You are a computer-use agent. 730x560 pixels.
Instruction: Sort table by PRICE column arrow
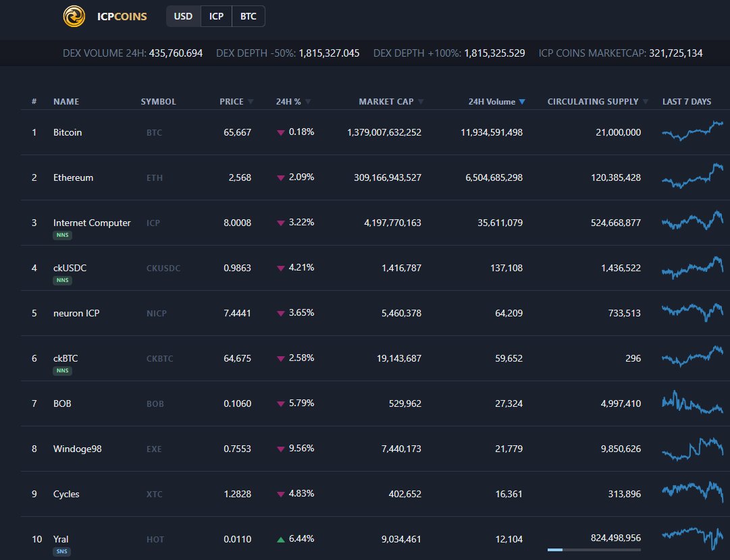251,101
